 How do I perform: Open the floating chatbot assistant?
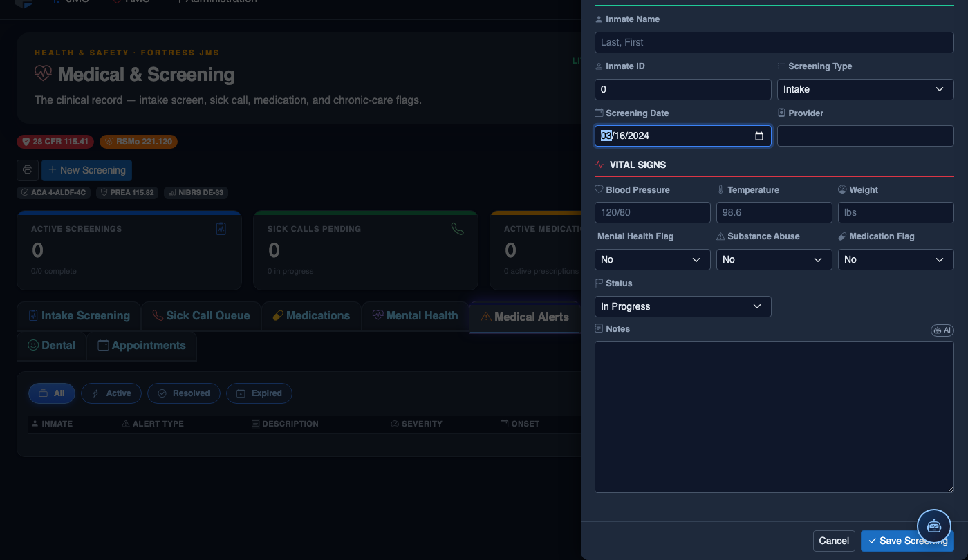pyautogui.click(x=934, y=525)
